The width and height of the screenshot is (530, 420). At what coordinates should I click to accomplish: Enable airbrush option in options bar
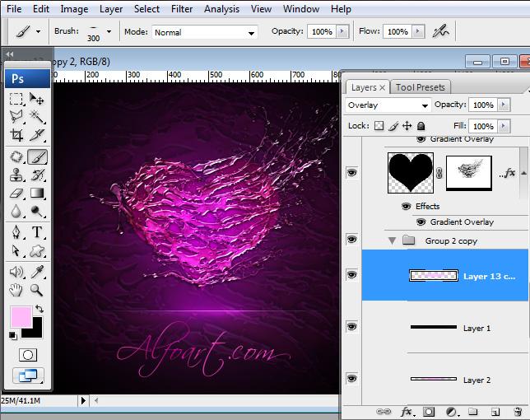pyautogui.click(x=441, y=31)
